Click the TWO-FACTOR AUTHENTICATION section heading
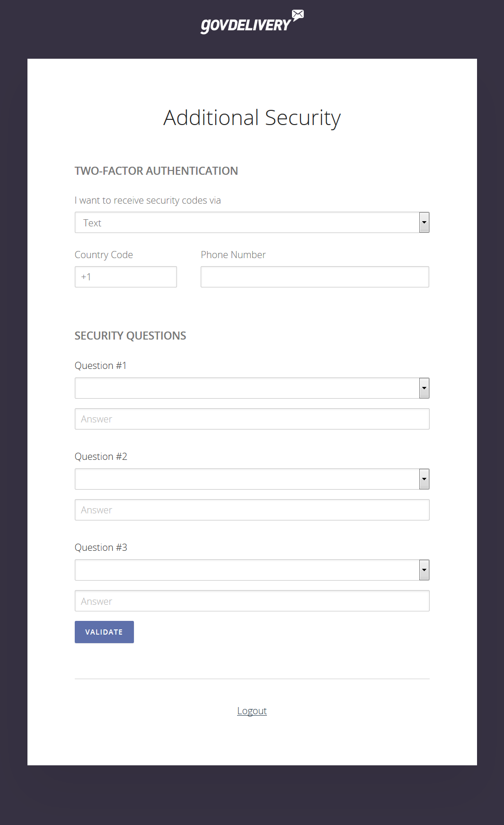Image resolution: width=504 pixels, height=825 pixels. [x=156, y=171]
